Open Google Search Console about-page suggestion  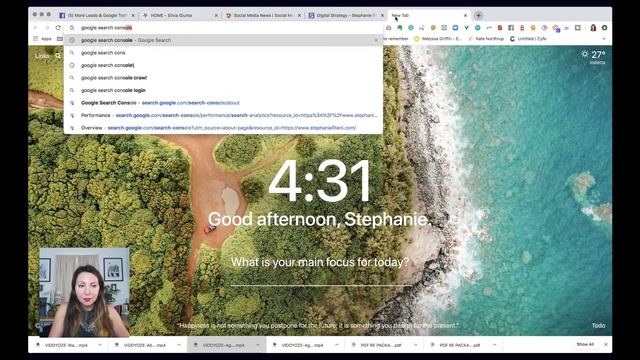pyautogui.click(x=223, y=103)
